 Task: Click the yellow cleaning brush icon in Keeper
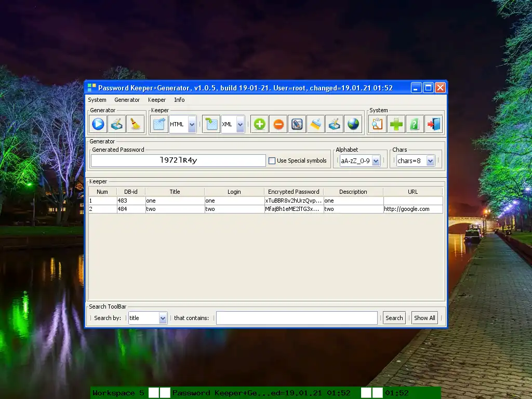click(x=315, y=124)
